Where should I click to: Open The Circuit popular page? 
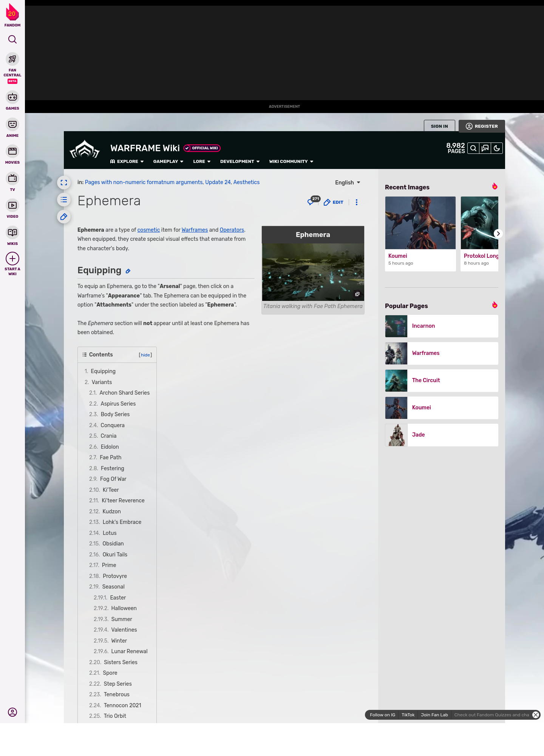click(x=442, y=381)
